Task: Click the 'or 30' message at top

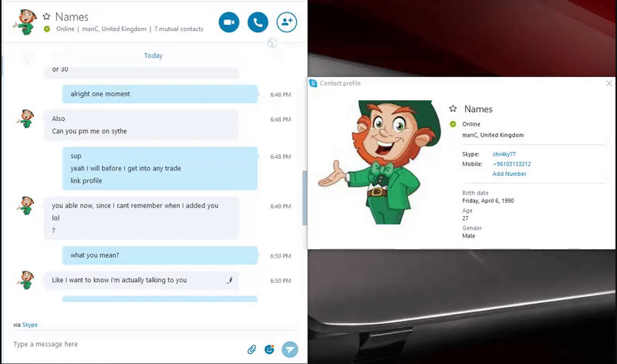Action: [x=60, y=69]
